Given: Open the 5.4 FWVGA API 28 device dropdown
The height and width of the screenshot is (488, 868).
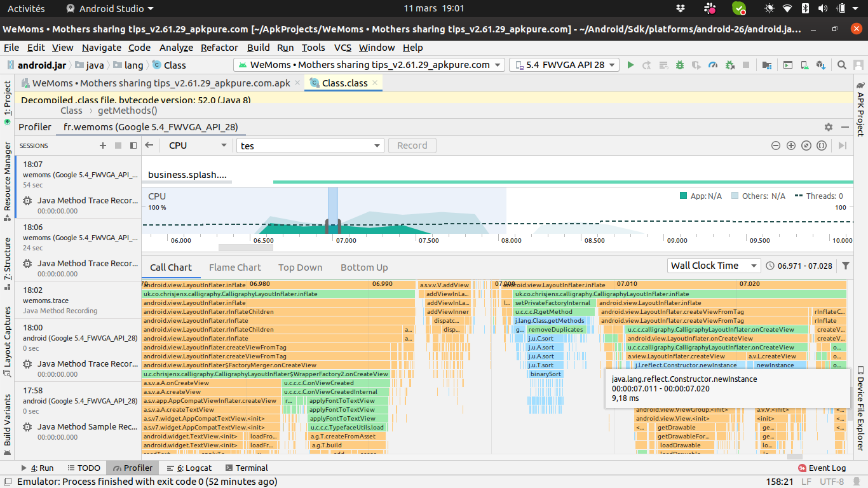Looking at the screenshot, I should click(x=564, y=65).
